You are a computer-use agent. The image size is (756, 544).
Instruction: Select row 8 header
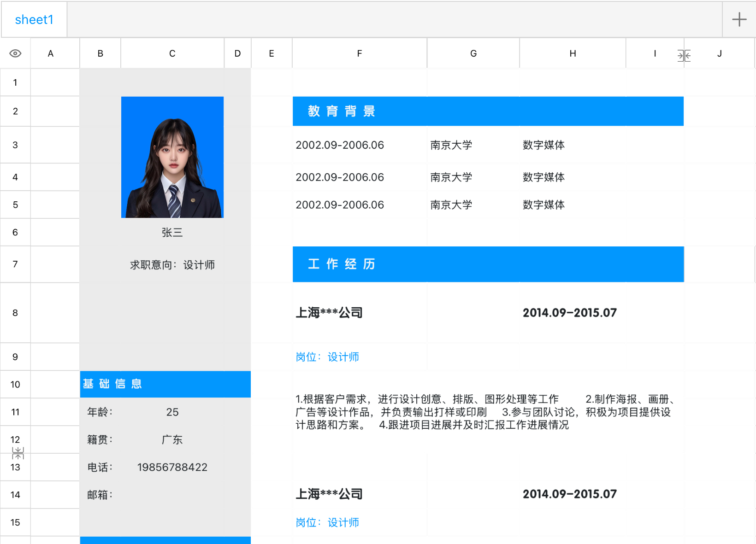click(15, 313)
